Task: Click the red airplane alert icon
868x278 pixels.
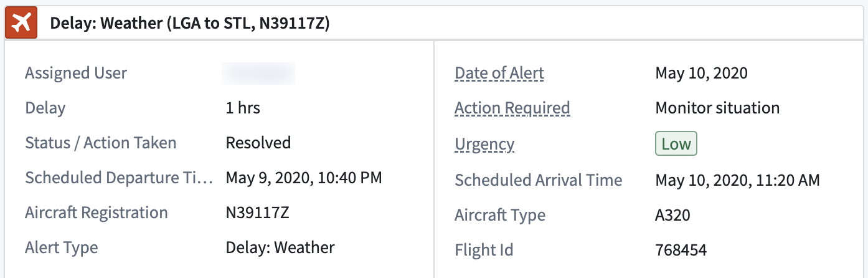Action: click(x=21, y=23)
